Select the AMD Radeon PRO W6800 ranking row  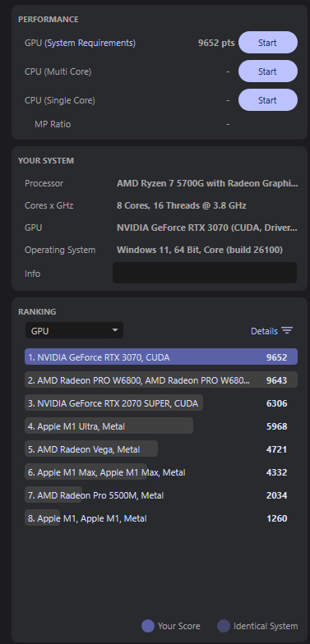click(161, 380)
